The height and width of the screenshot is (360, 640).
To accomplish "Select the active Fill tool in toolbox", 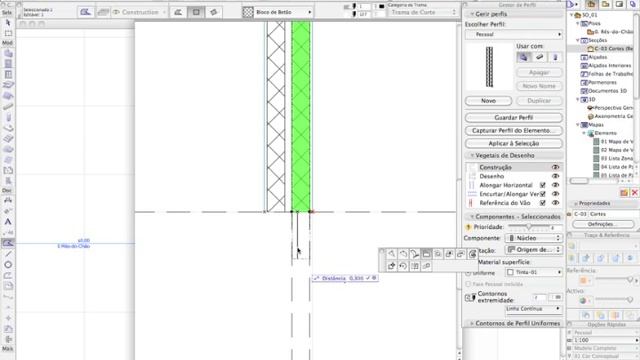I will point(8,243).
